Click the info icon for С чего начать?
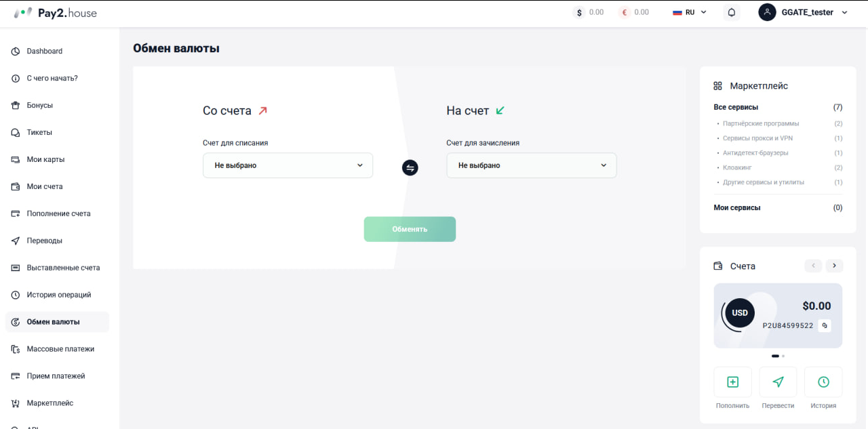This screenshot has width=868, height=429. coord(16,79)
